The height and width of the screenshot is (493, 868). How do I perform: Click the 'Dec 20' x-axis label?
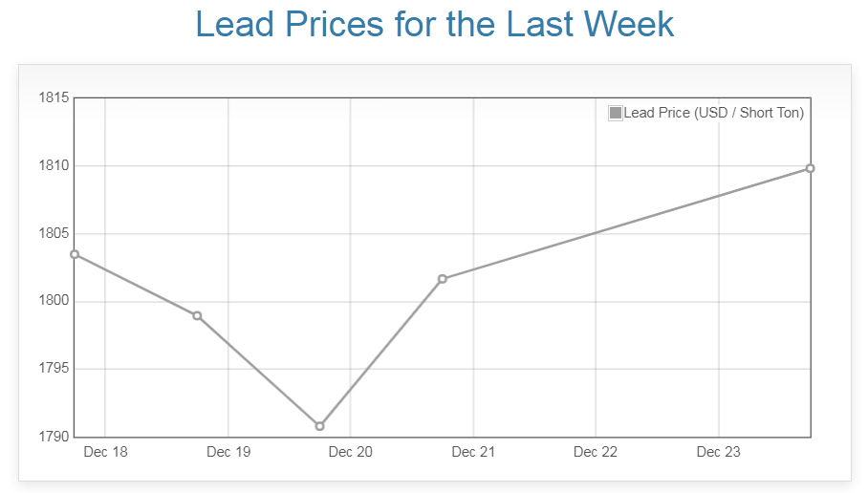351,452
